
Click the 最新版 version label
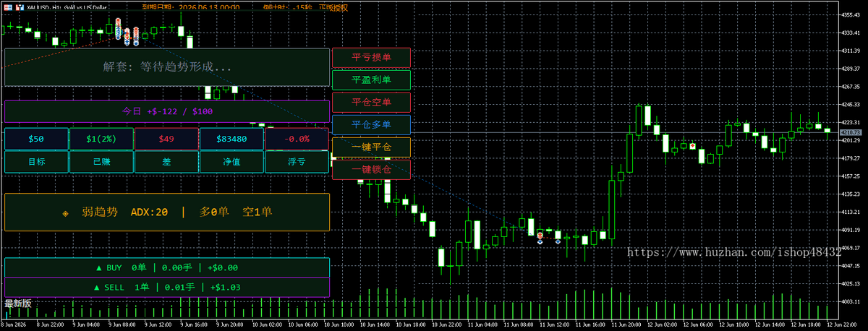(18, 304)
